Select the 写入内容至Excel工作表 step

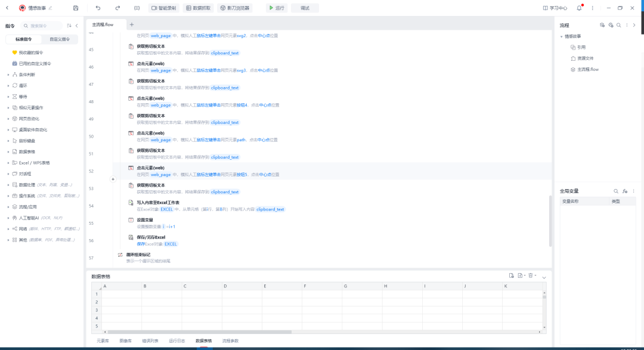point(332,206)
